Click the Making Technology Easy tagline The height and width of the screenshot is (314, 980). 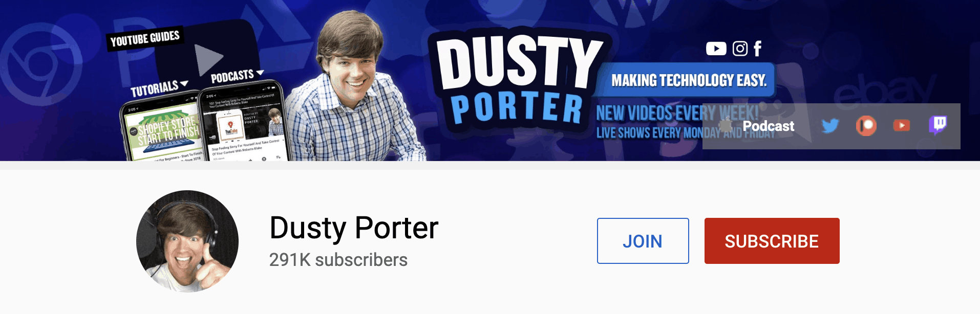(689, 80)
